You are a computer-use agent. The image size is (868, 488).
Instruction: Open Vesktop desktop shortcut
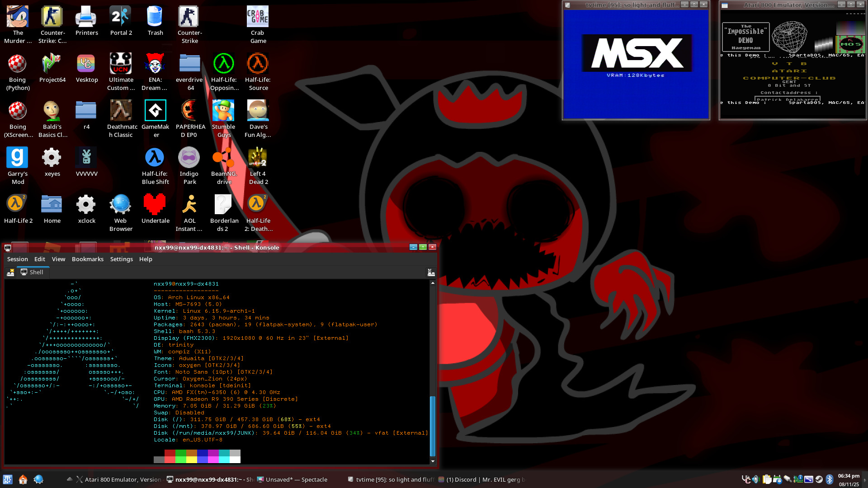click(86, 68)
